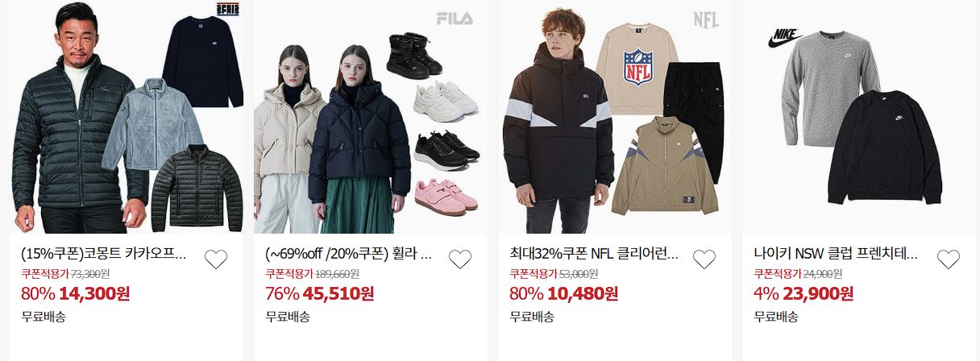Open the Nike sweatshirts product image

(859, 117)
